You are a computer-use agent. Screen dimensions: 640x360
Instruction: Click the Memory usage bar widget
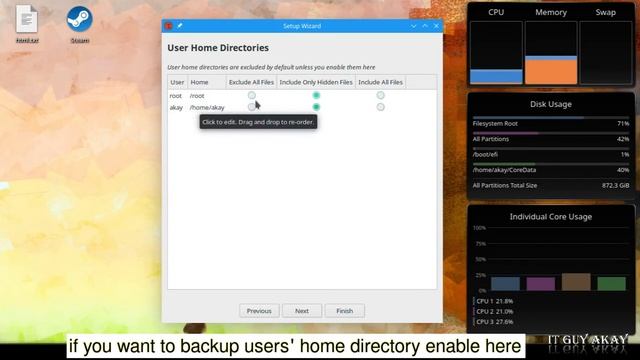point(551,53)
